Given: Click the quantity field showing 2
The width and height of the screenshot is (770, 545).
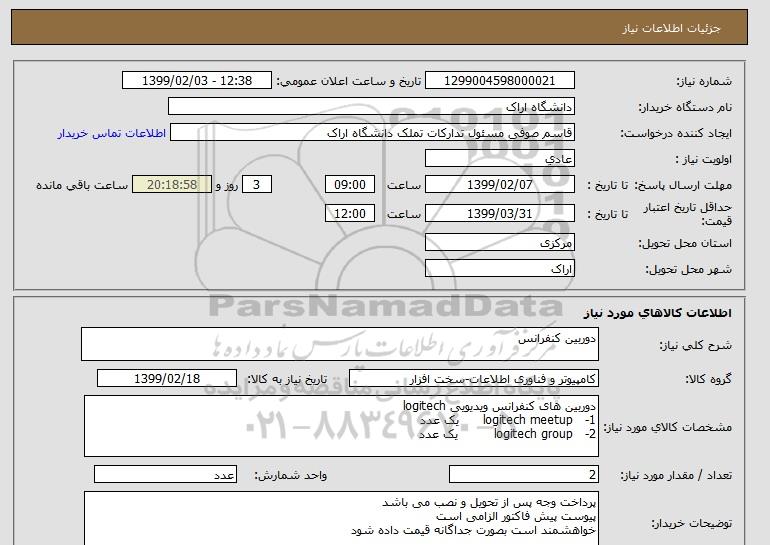Looking at the screenshot, I should tap(523, 475).
